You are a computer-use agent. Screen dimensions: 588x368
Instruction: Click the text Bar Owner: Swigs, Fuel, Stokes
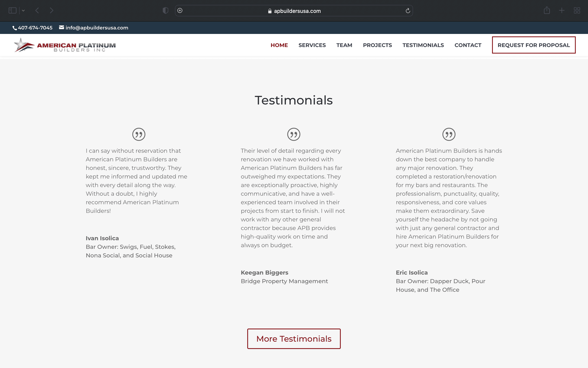(131, 247)
